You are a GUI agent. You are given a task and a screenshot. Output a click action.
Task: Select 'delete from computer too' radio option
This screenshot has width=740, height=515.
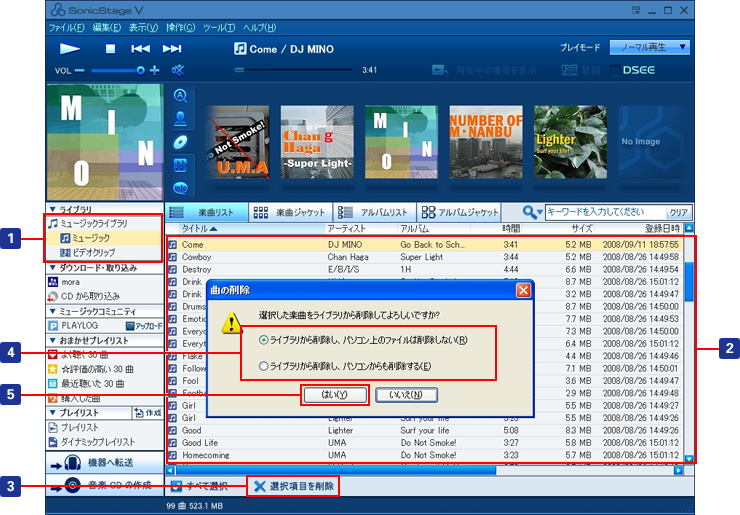click(x=264, y=367)
